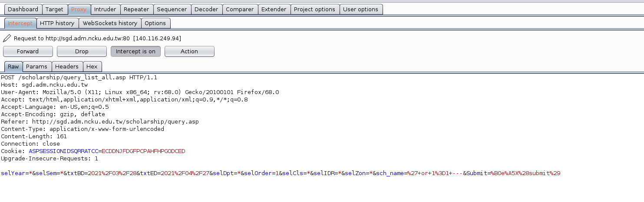This screenshot has height=202, width=644.
Task: Open the Extender tab
Action: pyautogui.click(x=274, y=9)
